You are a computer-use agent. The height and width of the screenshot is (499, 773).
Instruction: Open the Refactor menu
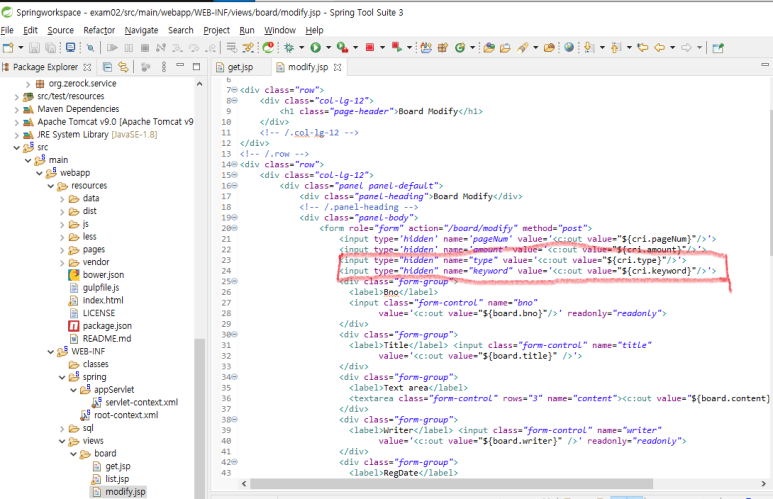[99, 30]
